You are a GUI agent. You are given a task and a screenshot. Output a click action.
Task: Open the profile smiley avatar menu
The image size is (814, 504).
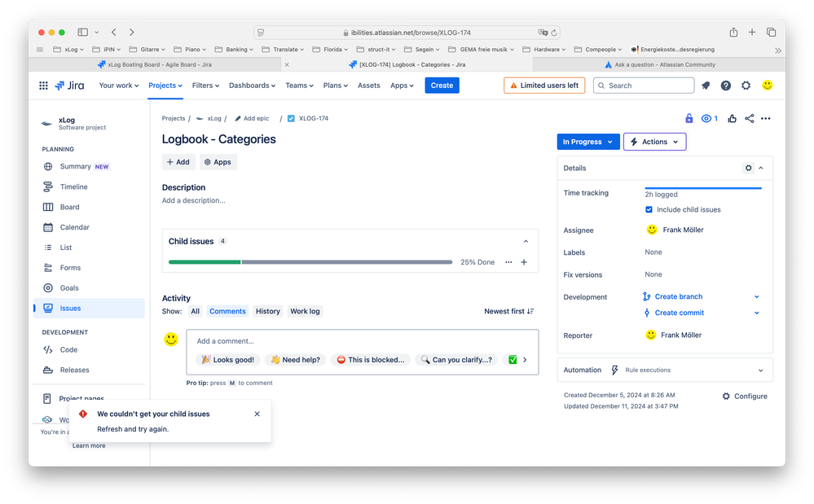click(768, 85)
